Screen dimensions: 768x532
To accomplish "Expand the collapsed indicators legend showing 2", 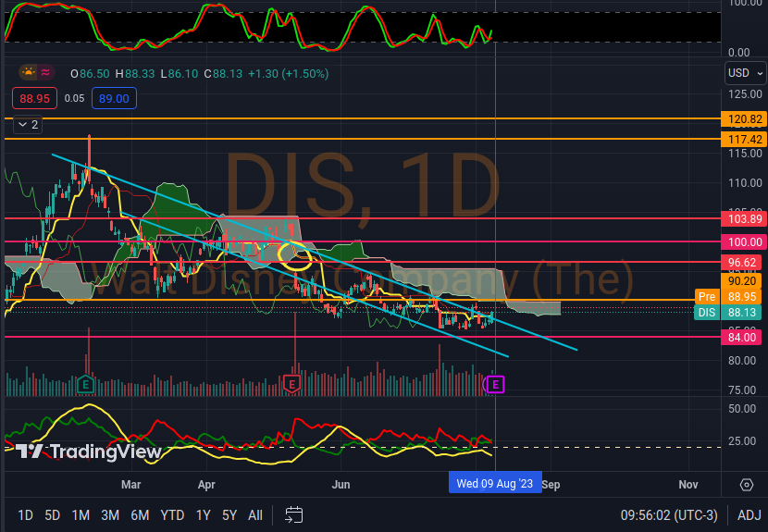I will pyautogui.click(x=28, y=124).
